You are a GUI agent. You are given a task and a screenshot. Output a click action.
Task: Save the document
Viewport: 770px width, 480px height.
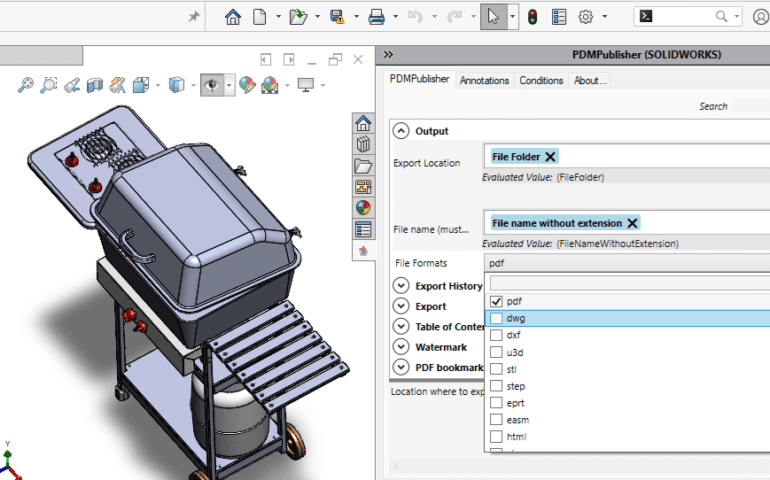click(337, 17)
